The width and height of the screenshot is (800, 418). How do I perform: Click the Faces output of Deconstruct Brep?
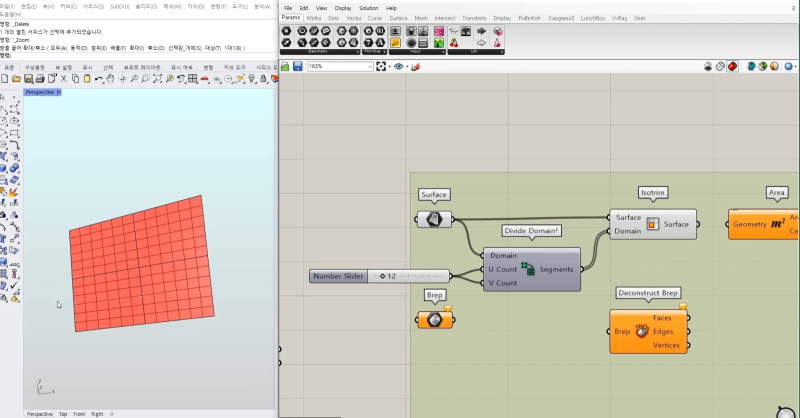tap(662, 318)
